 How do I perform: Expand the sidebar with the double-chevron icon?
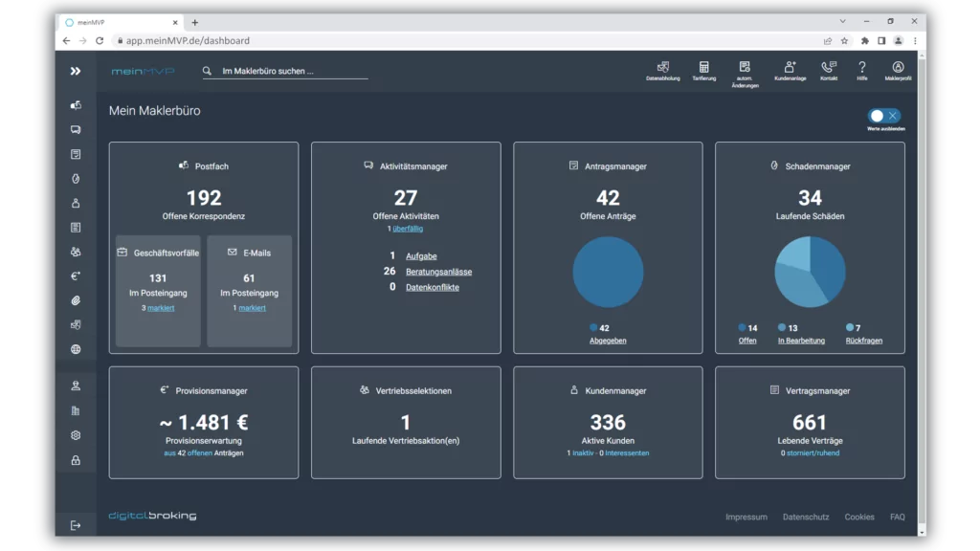click(x=76, y=71)
